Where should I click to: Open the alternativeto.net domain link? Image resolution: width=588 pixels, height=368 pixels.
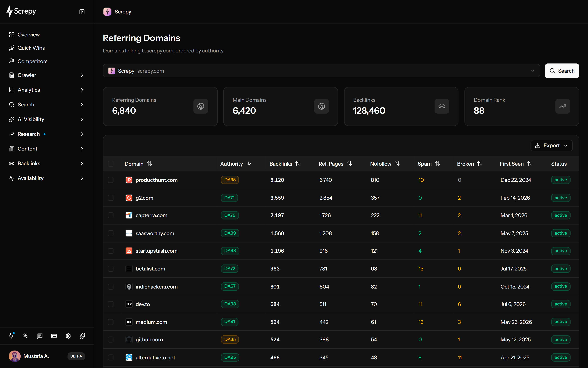pyautogui.click(x=155, y=358)
